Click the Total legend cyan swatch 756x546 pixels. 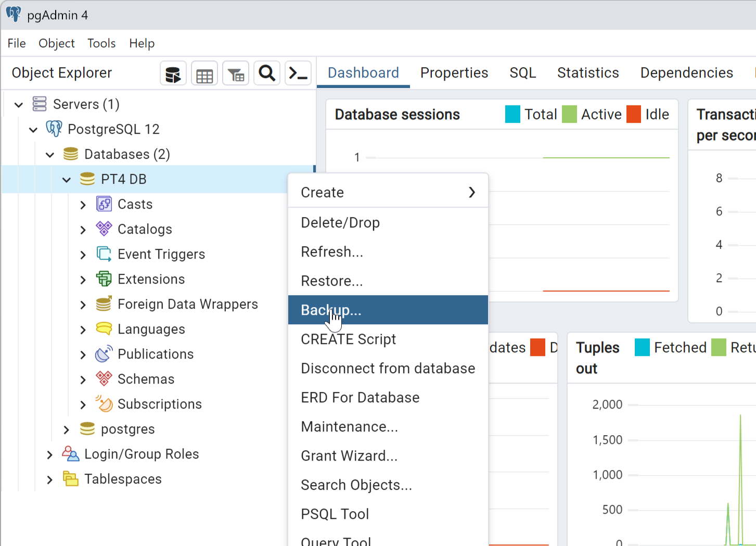pos(512,115)
